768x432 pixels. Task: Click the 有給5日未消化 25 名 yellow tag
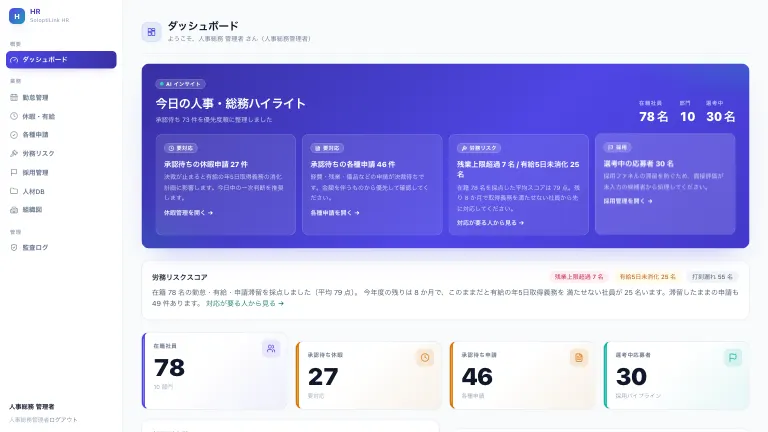point(647,277)
